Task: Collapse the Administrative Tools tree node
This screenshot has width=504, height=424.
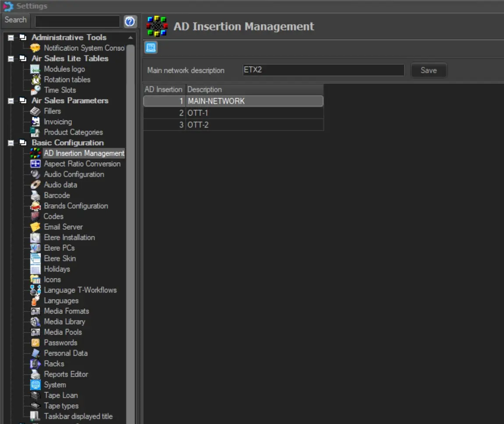Action: (11, 38)
